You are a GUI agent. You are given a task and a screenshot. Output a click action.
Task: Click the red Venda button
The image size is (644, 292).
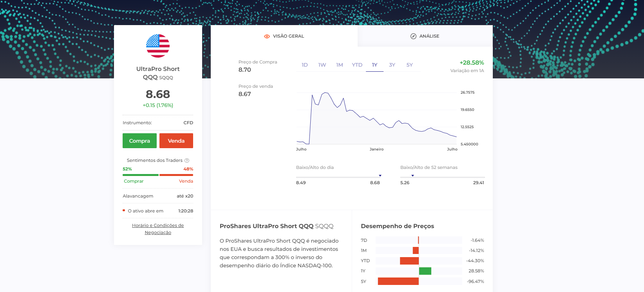pyautogui.click(x=176, y=141)
